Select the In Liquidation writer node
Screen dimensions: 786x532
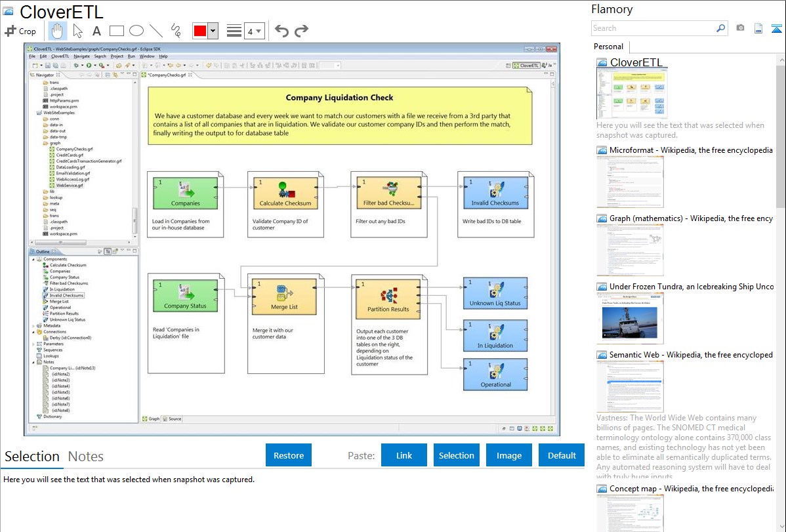click(495, 335)
